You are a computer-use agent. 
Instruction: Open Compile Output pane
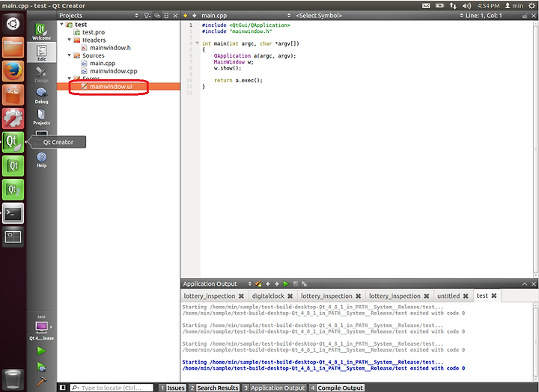pyautogui.click(x=337, y=388)
